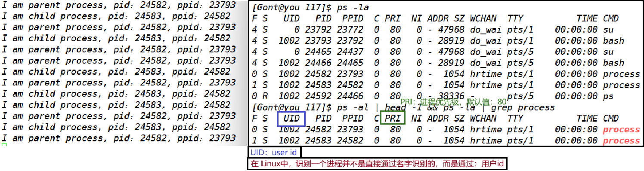Click the green cursor in the left terminal
Viewport: 644px width, 171px height.
(4, 145)
